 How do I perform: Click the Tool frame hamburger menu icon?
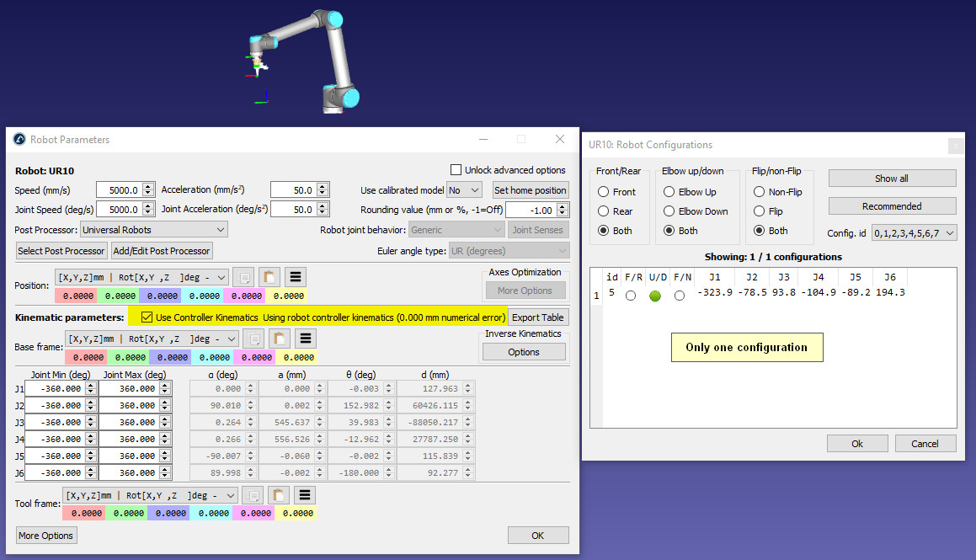(307, 495)
